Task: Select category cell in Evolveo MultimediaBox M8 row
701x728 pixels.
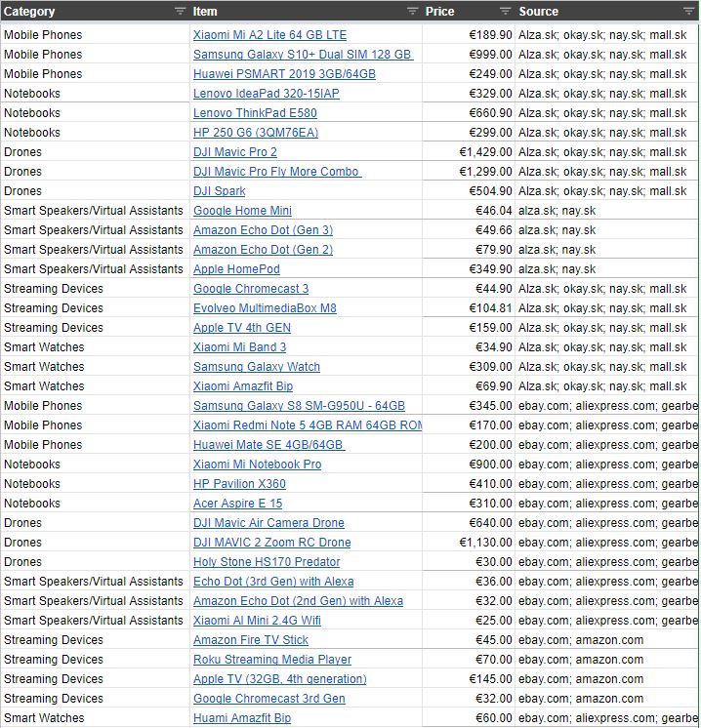Action: pos(95,307)
